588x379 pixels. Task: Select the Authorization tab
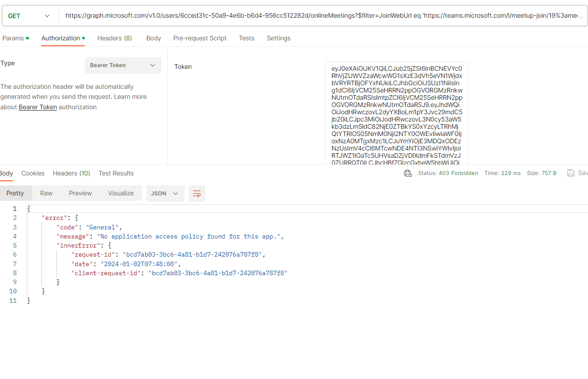pos(63,38)
